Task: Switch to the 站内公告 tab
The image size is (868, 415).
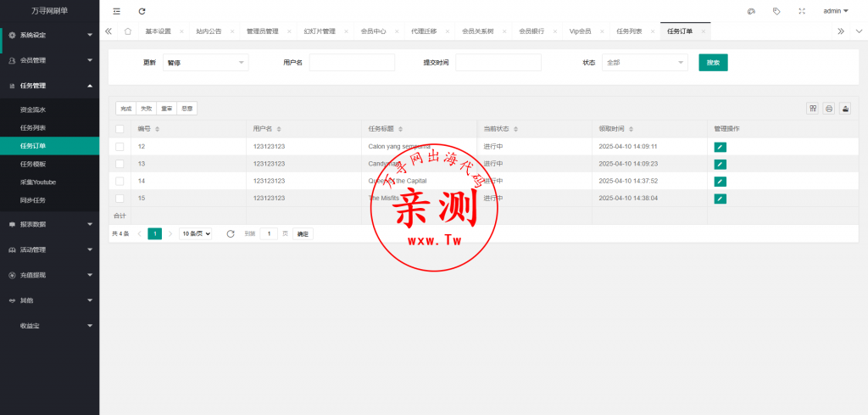Action: coord(209,31)
